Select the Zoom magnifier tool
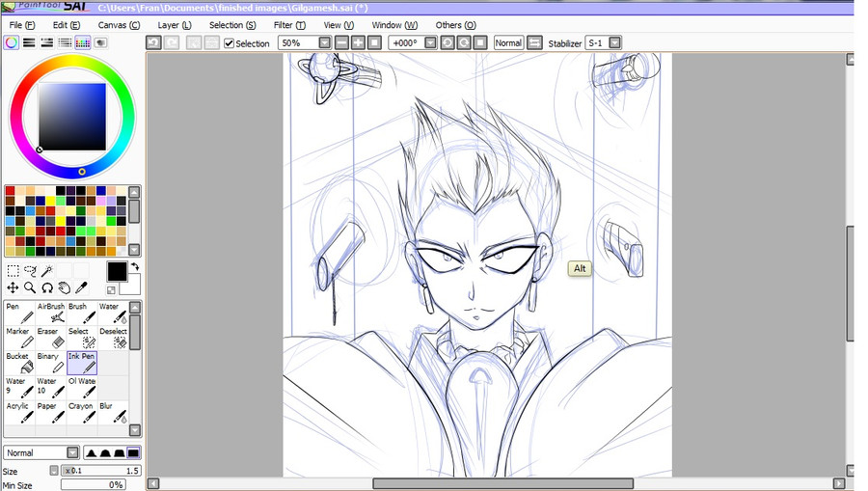Viewport: 868px width, 491px height. (30, 287)
